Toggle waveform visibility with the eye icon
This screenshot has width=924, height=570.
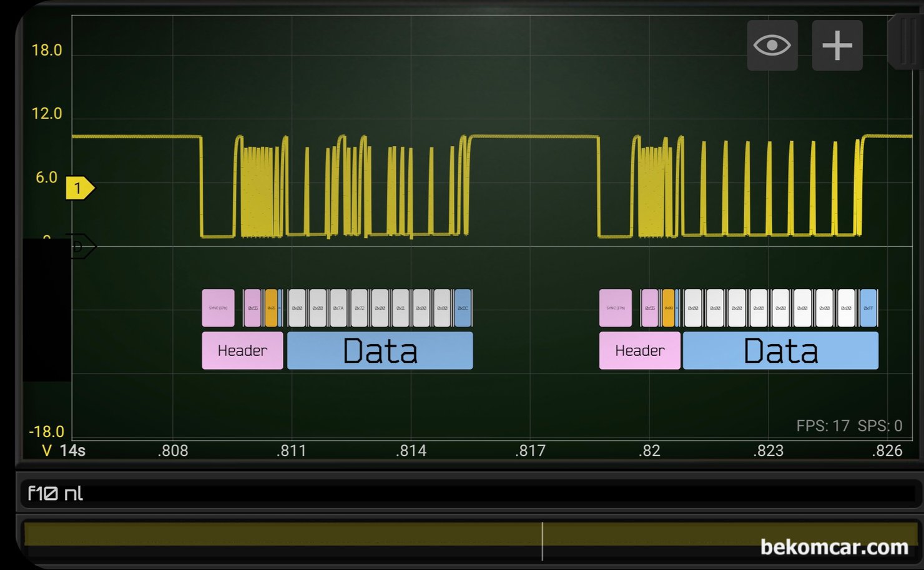[772, 45]
